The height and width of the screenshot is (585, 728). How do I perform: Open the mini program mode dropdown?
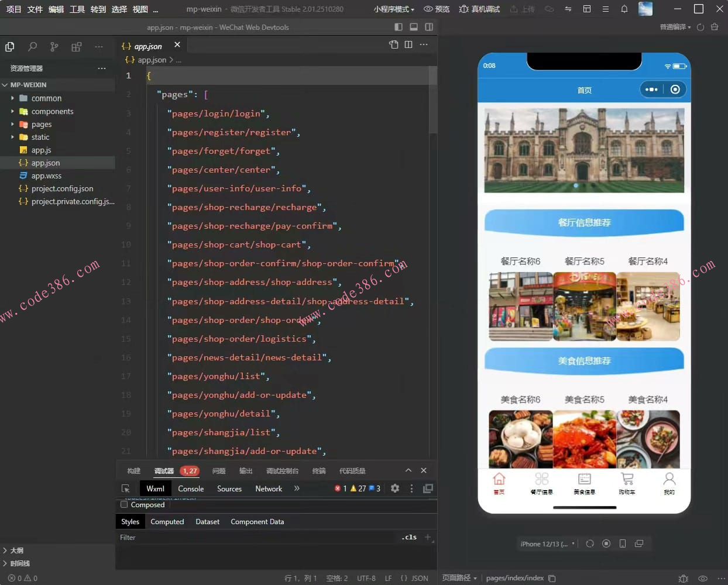[x=394, y=9]
